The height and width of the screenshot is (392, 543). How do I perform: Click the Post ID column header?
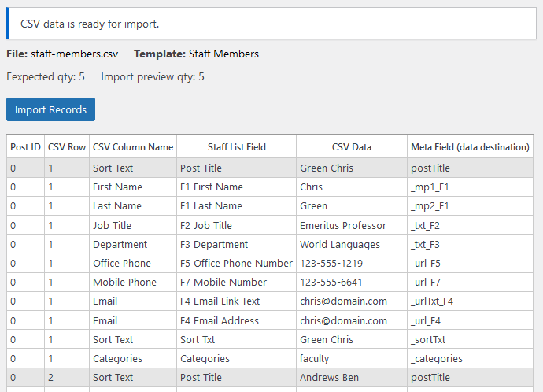(x=25, y=147)
